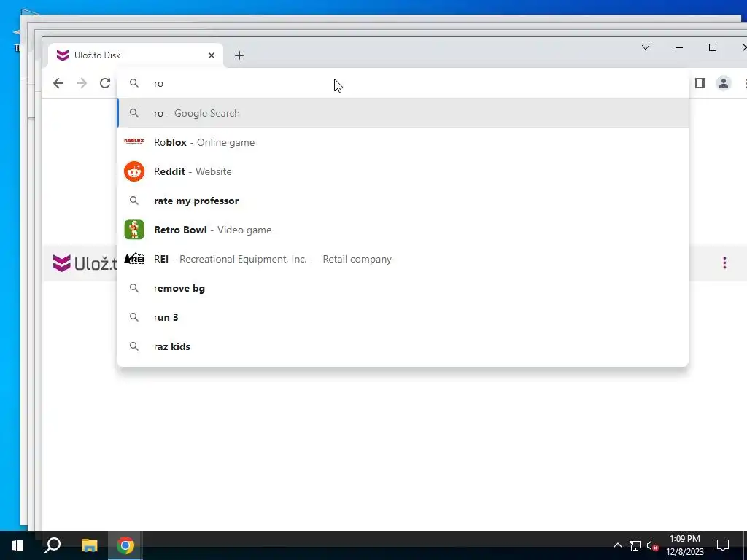
Task: Click the search icon beside 'raz kids'
Action: (134, 346)
